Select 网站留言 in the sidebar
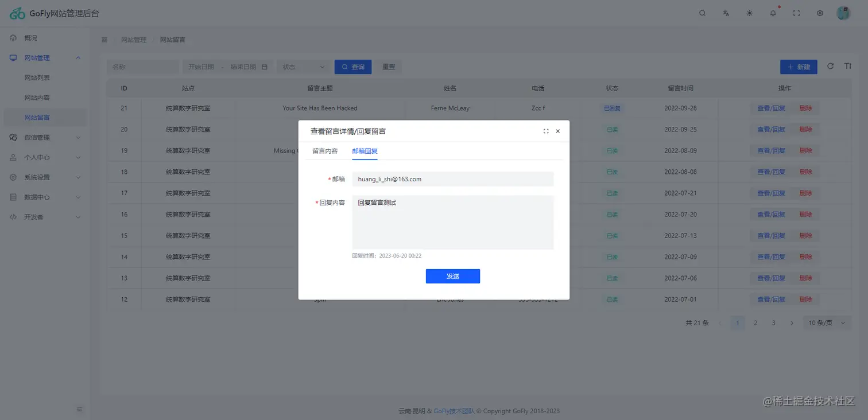Image resolution: width=868 pixels, height=420 pixels. pyautogui.click(x=45, y=118)
